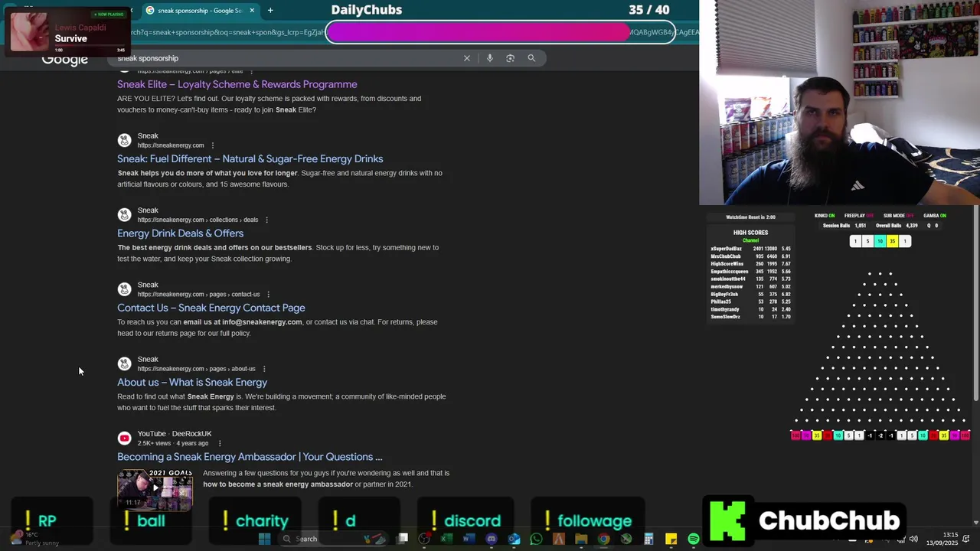Open options menu for the DeeRockUK YouTube result

[220, 443]
